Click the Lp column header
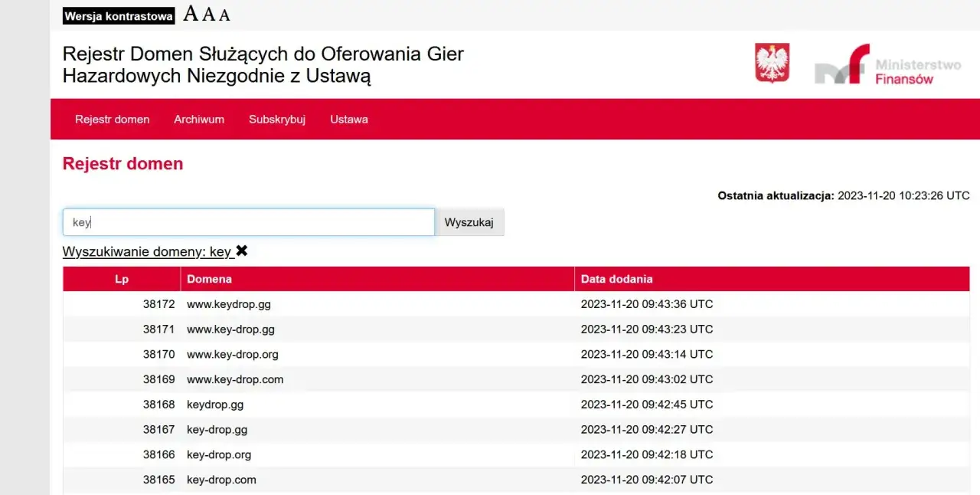The height and width of the screenshot is (495, 980). coord(122,279)
